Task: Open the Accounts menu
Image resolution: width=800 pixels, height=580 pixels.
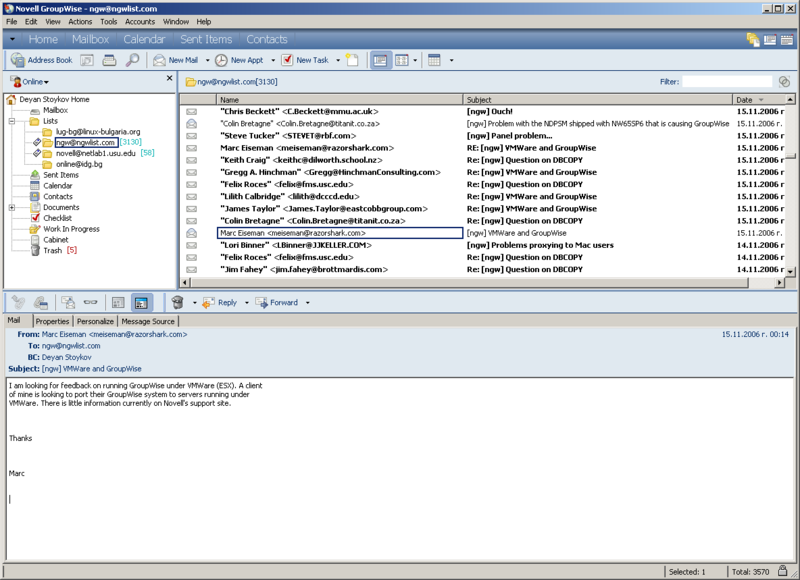Action: [140, 22]
